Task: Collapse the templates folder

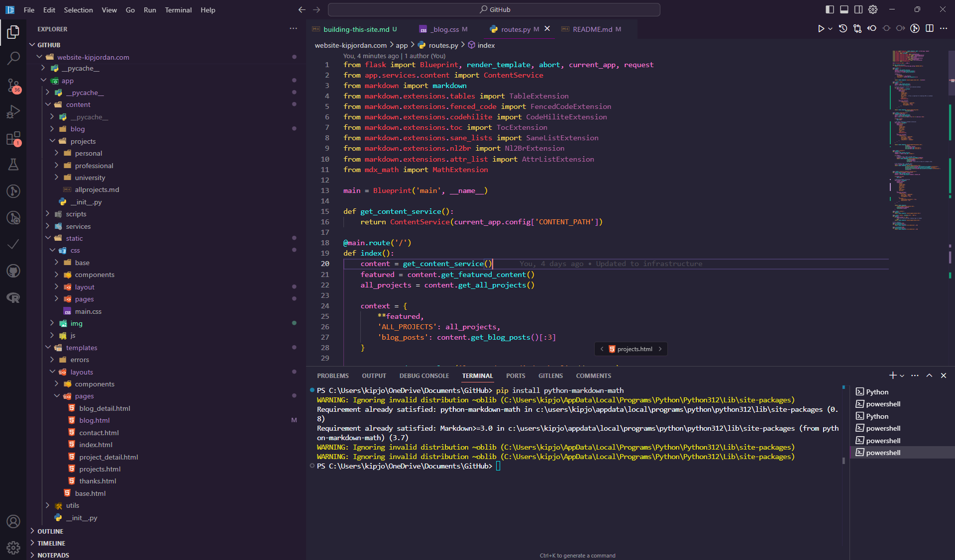Action: (167, 348)
